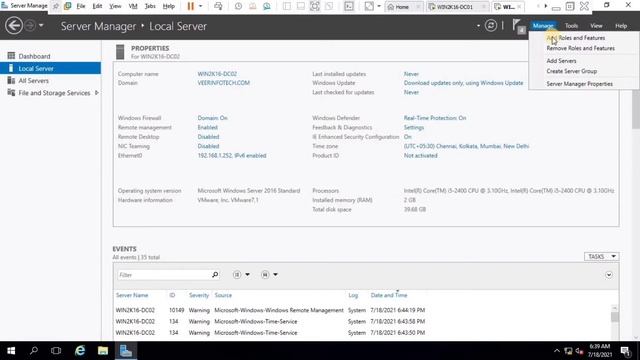Viewport: 640px width, 360px height.
Task: Click Send Ctrl+Alt+Del icon in VMware toolbar
Action: (218, 6)
